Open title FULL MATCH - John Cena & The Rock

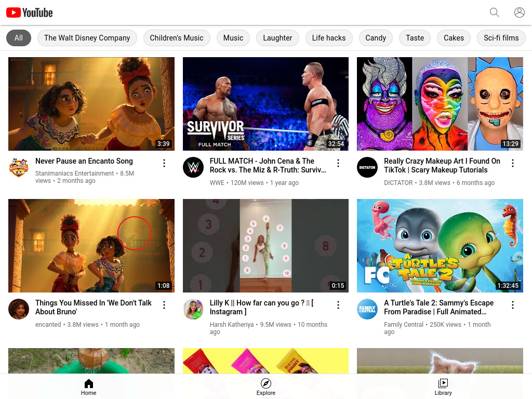click(x=268, y=166)
